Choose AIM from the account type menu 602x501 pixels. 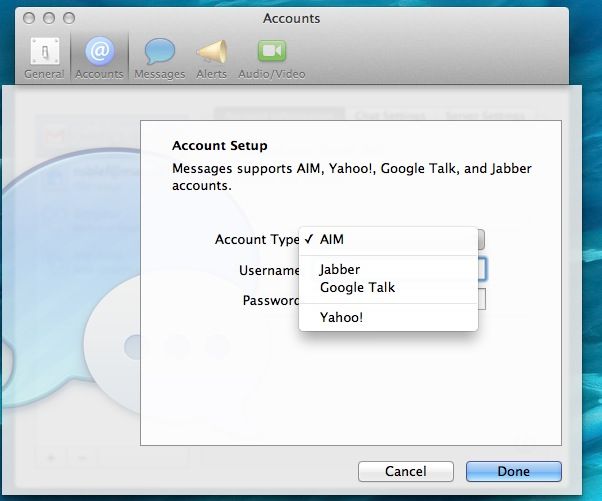click(x=388, y=240)
